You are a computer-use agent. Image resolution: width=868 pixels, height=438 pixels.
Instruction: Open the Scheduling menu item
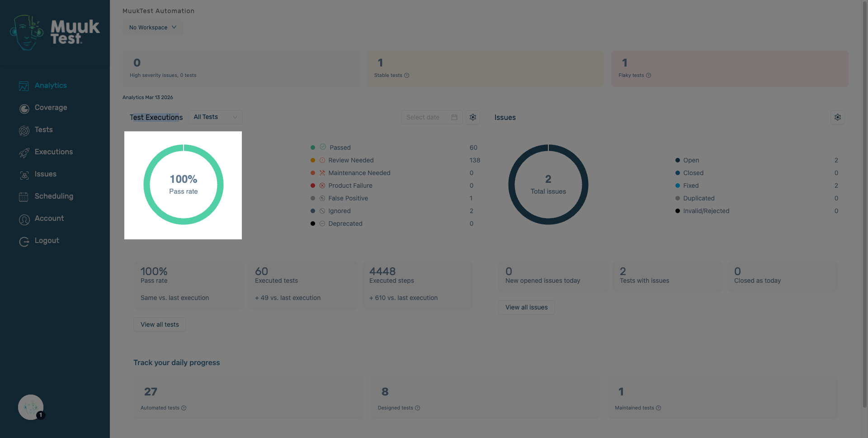pos(54,196)
